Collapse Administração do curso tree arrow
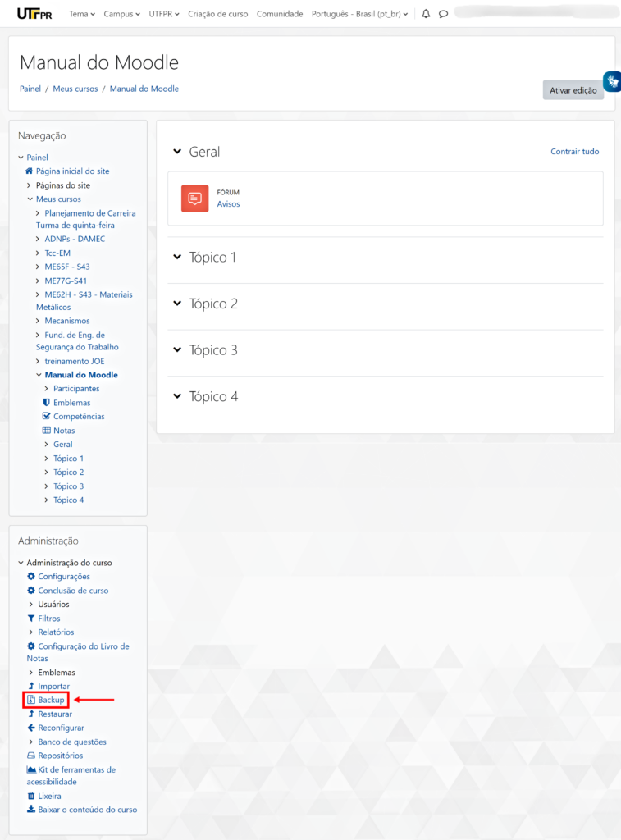Viewport: 621px width, 840px height. (x=21, y=563)
